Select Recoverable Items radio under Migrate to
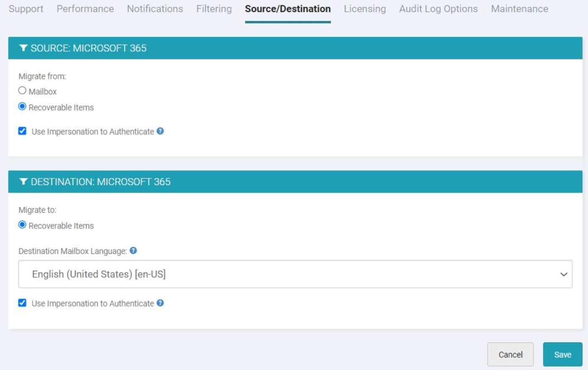The width and height of the screenshot is (588, 370). tap(21, 225)
